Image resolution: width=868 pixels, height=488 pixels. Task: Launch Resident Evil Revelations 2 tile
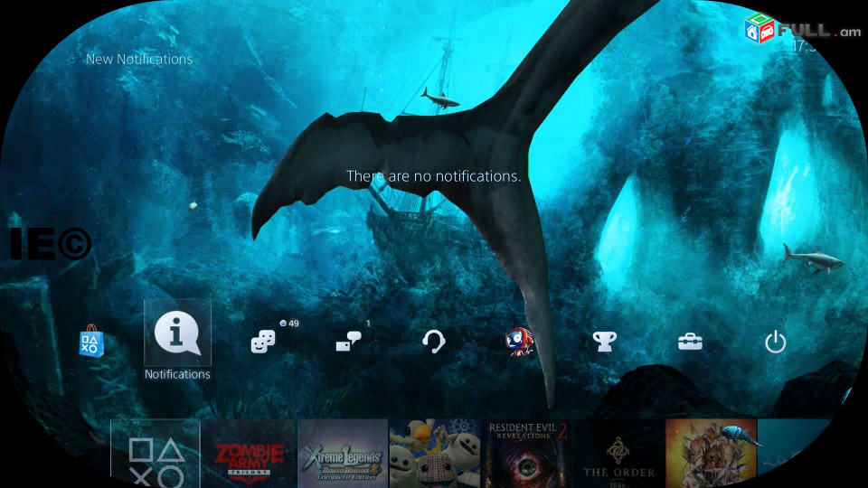pos(527,454)
